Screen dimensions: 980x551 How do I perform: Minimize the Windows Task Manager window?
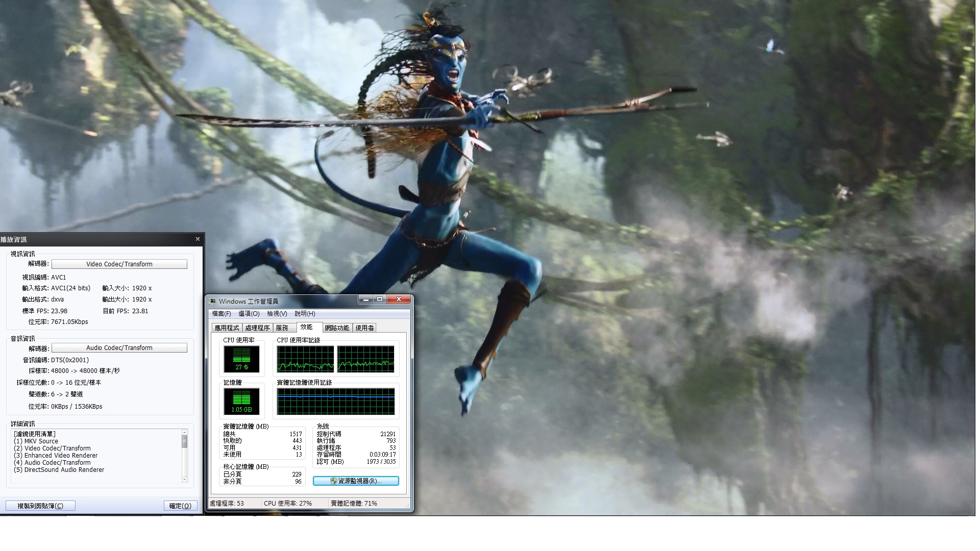coord(365,299)
